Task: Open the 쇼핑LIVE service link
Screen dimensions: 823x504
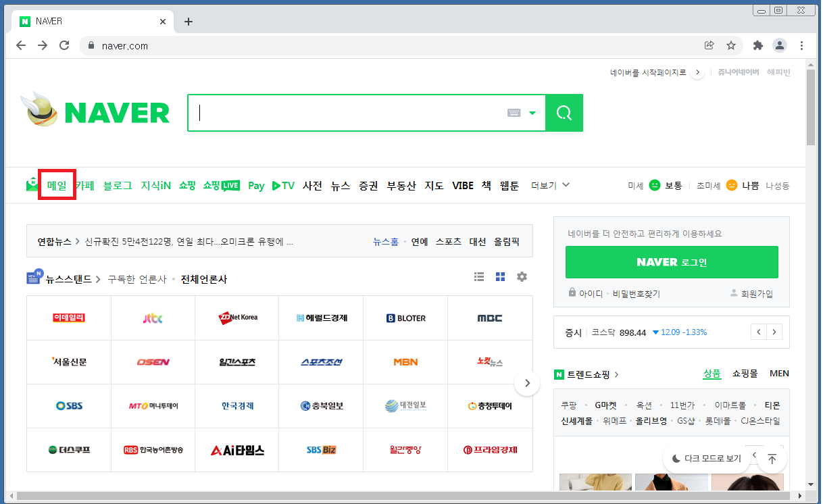Action: point(222,185)
